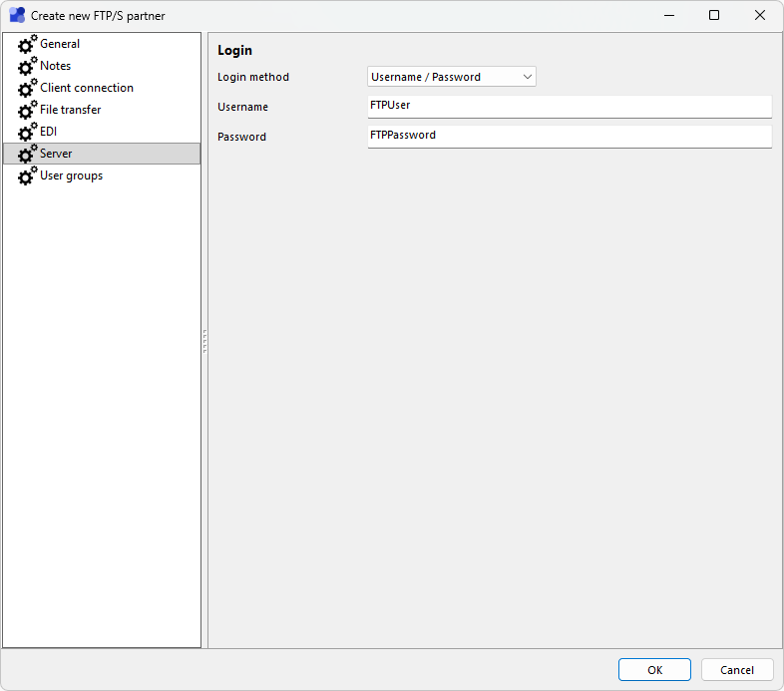
Task: Maximize the Create new FTP/S partner window
Action: coord(714,15)
